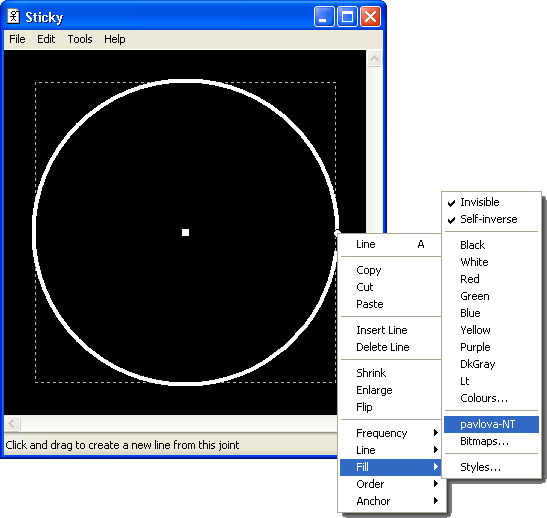Viewport: 547px width, 518px height.
Task: Maximize the Sticky window
Action: pyautogui.click(x=347, y=17)
